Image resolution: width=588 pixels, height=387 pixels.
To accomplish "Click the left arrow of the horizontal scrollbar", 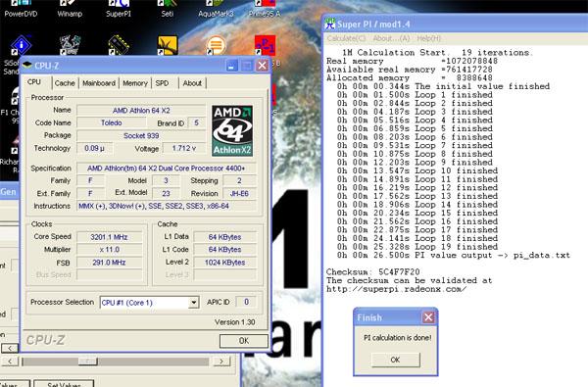I will [x=10, y=362].
